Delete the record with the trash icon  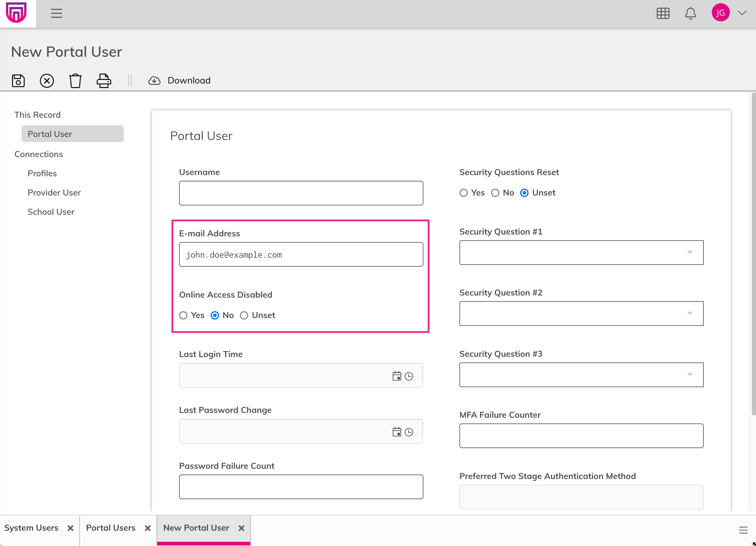75,80
